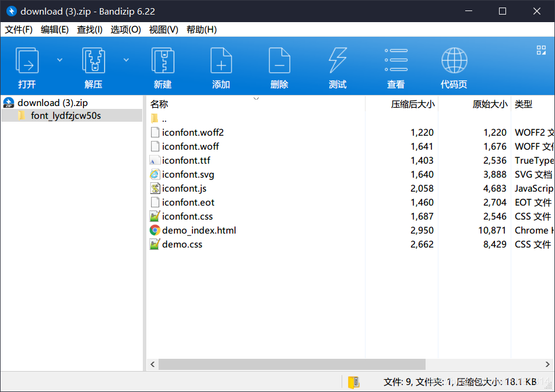Click the TrueType type cell
The image size is (555, 392).
pyautogui.click(x=534, y=161)
